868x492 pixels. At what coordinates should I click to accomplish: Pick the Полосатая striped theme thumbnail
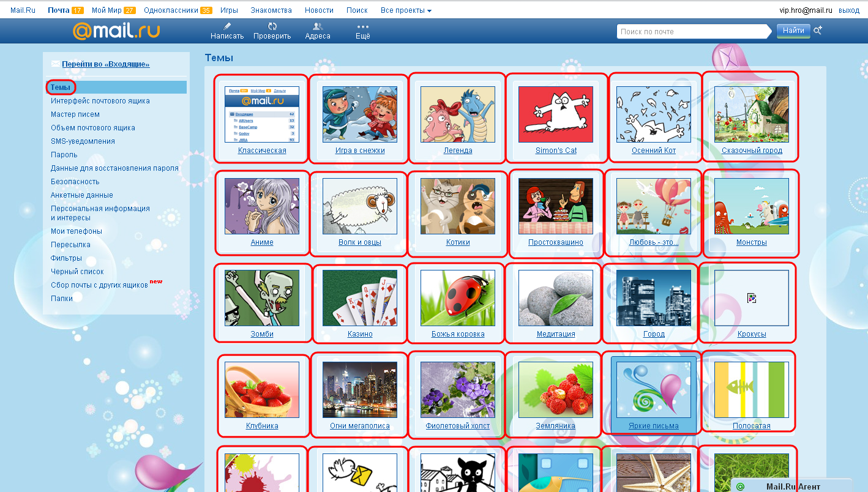click(752, 390)
